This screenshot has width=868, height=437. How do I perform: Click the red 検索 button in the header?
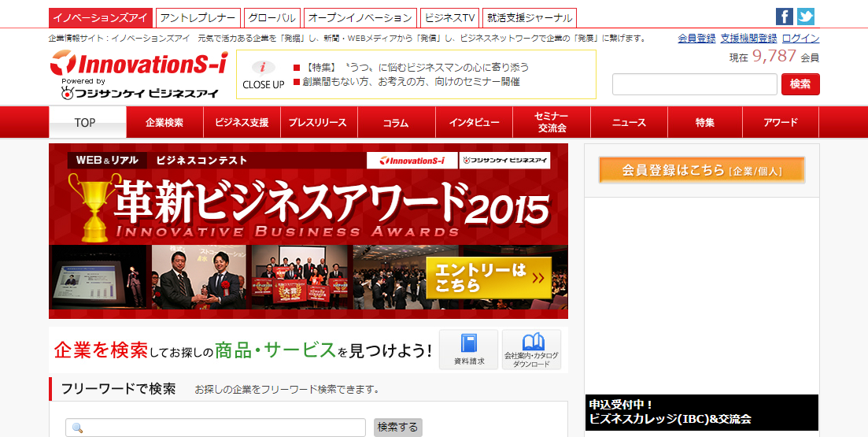point(800,84)
